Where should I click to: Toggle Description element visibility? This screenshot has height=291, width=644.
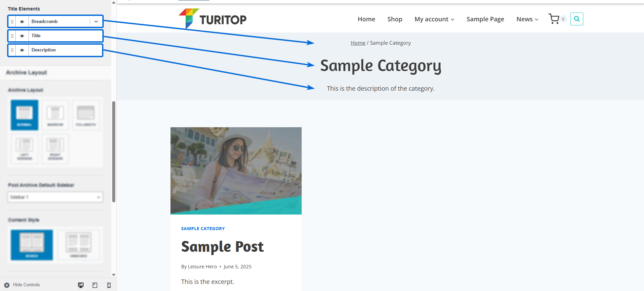[x=22, y=50]
